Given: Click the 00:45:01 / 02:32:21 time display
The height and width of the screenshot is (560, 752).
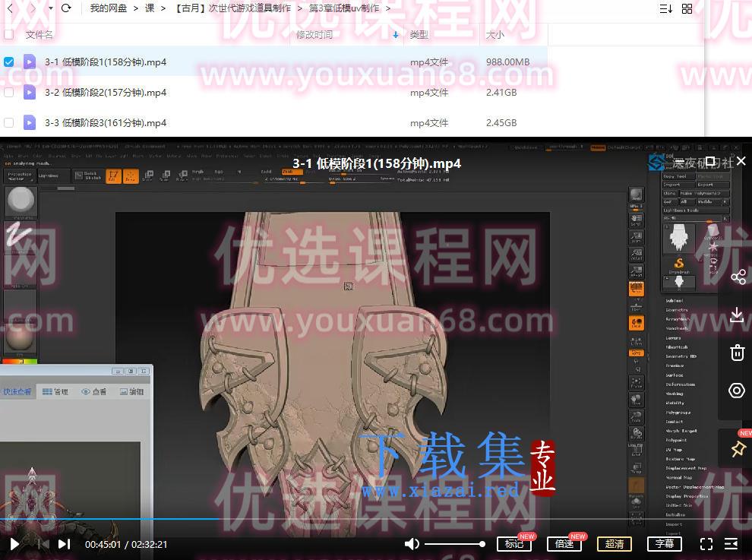Looking at the screenshot, I should [x=126, y=544].
